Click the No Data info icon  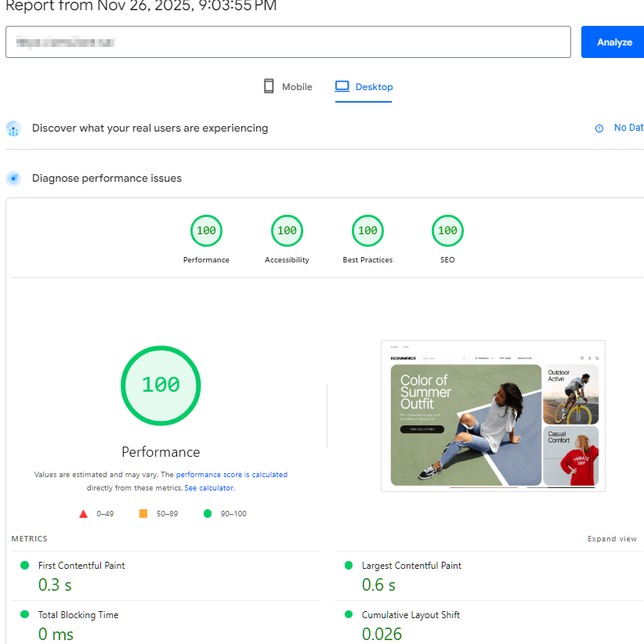point(599,128)
